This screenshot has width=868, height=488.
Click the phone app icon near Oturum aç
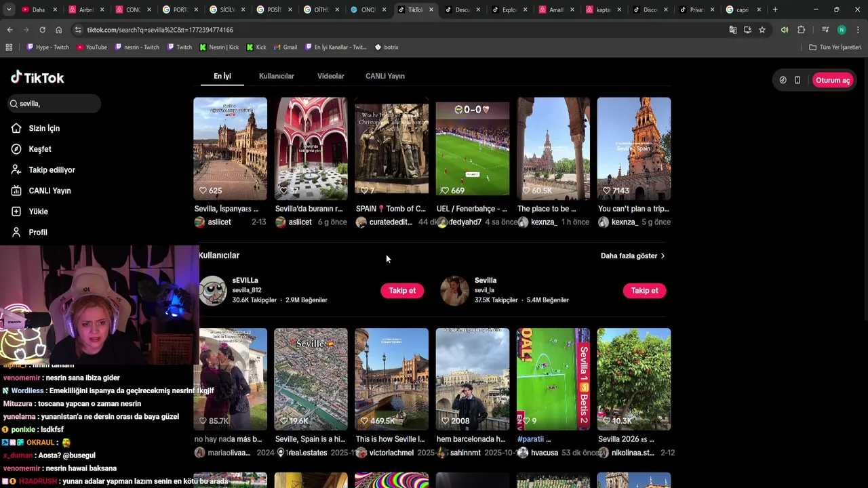(797, 80)
